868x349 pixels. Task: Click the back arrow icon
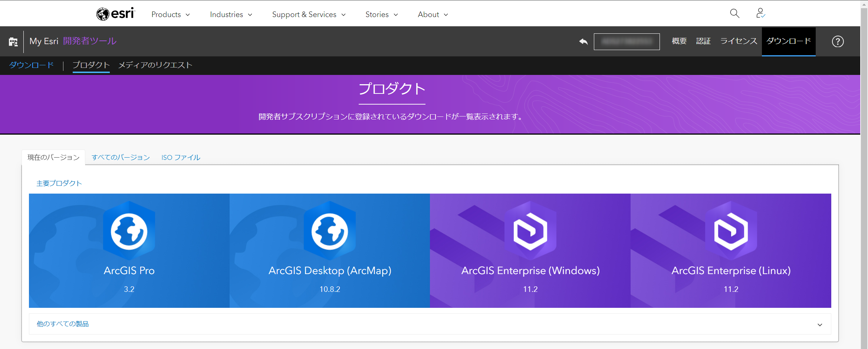point(583,41)
